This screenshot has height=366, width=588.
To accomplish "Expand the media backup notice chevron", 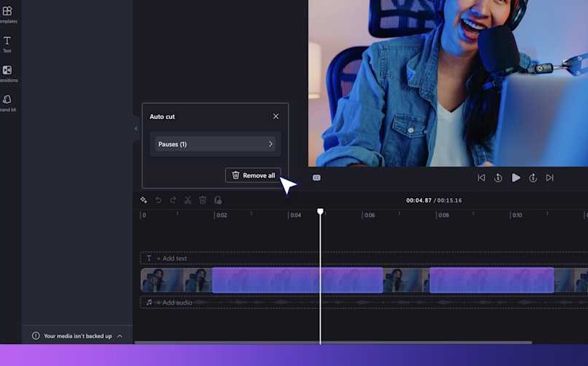I will 120,336.
